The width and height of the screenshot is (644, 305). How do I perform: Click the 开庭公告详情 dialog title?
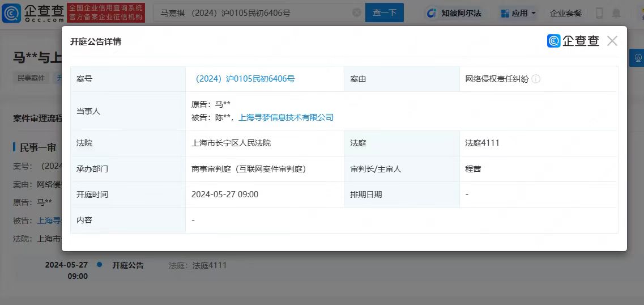click(x=96, y=41)
